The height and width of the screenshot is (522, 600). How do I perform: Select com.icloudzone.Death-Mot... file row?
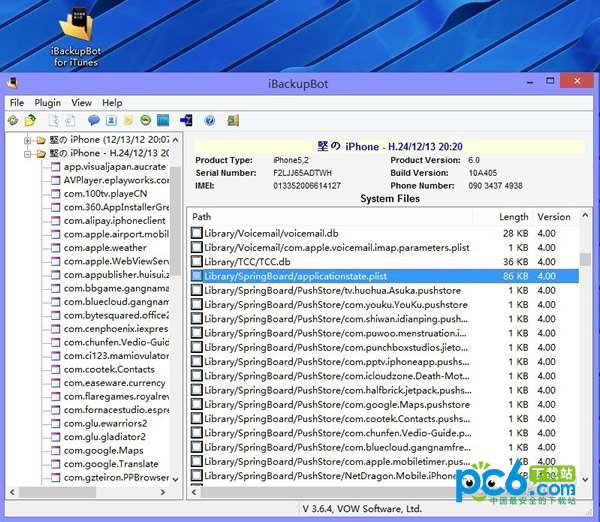[385, 376]
